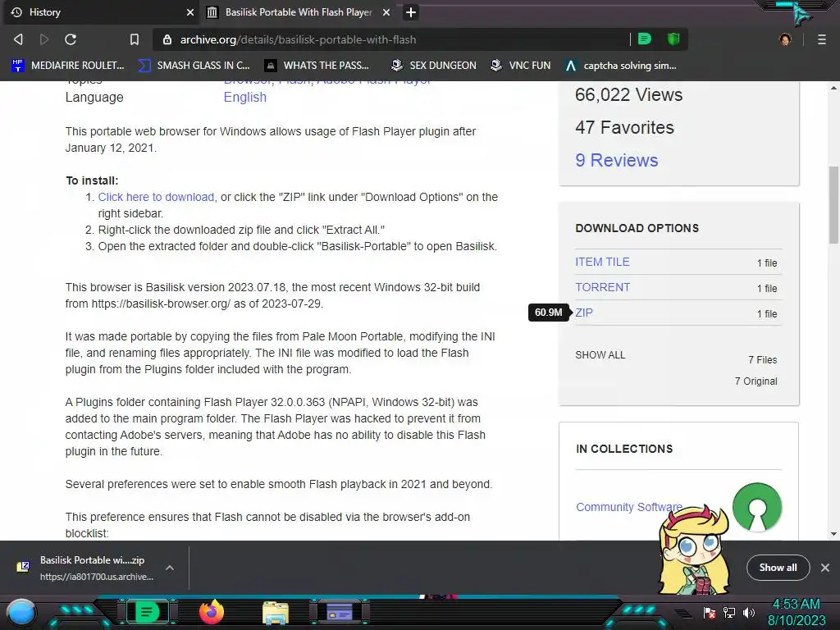The height and width of the screenshot is (630, 840).
Task: Click SHOW ALL download files
Action: coord(600,355)
